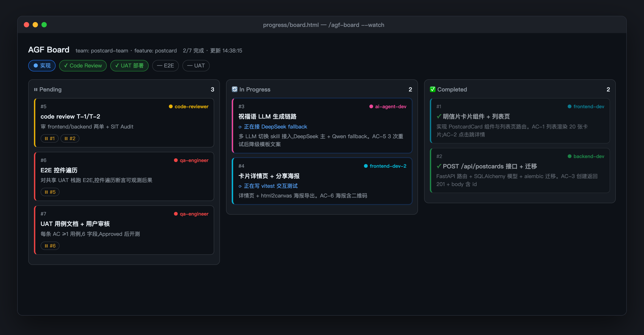Click team: postcard-team header text
Screen dimensions: 644x335
coord(102,51)
